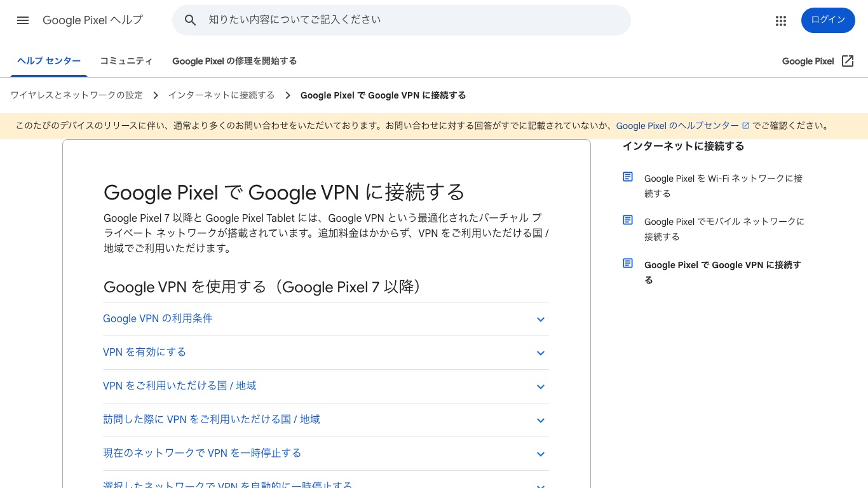Click the ログイン button
Viewport: 868px width, 488px height.
(828, 20)
